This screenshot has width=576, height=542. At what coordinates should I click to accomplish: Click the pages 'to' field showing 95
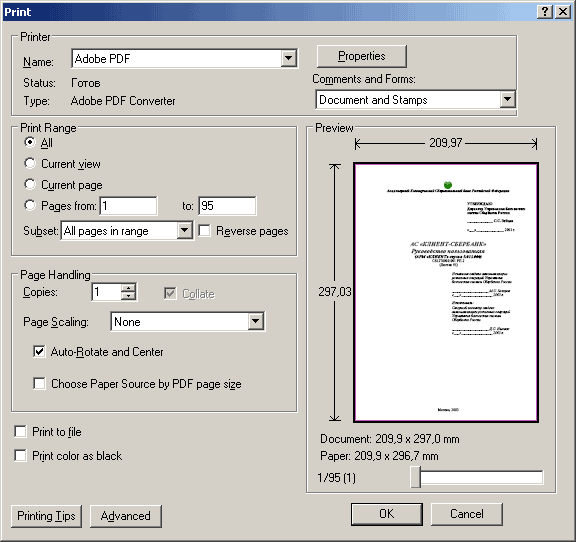pyautogui.click(x=227, y=206)
